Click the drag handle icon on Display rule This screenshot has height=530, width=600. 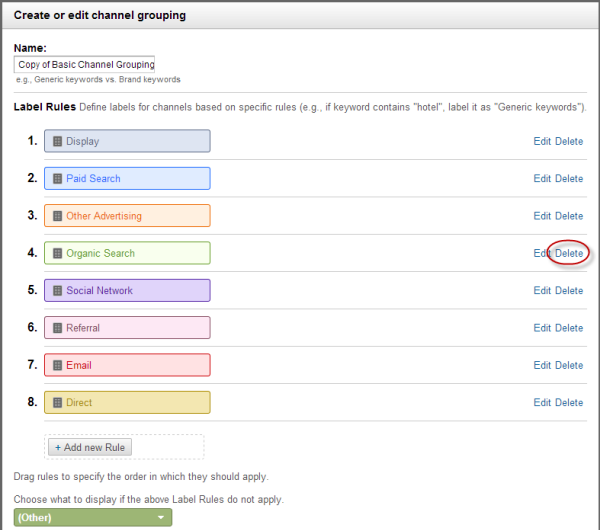coord(57,142)
